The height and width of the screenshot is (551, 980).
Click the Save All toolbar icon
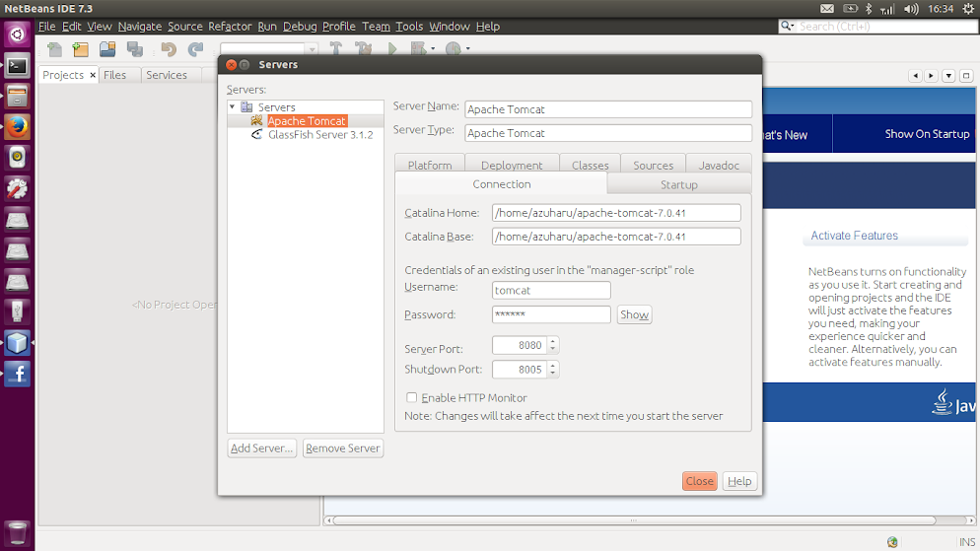click(135, 49)
